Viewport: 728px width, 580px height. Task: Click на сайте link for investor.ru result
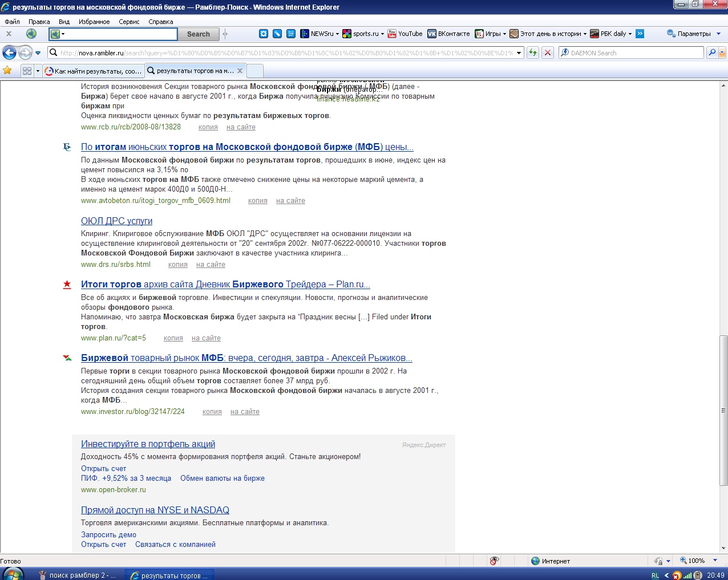(245, 412)
